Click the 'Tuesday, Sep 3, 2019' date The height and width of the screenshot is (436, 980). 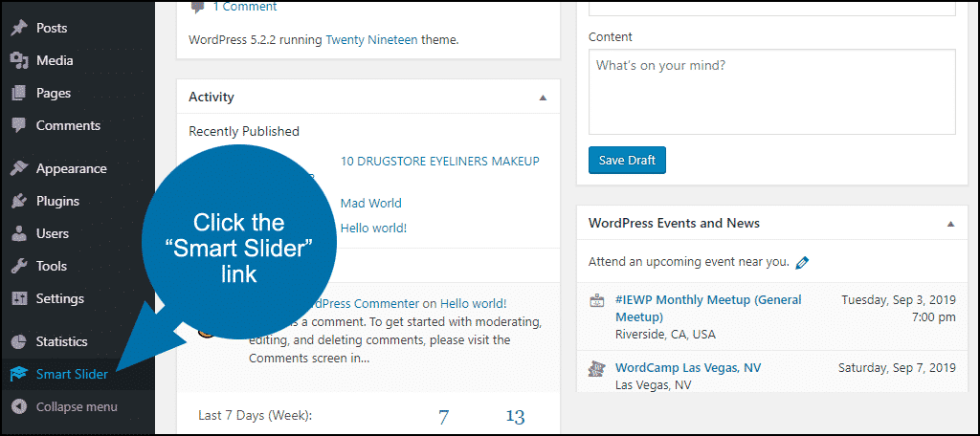click(899, 299)
